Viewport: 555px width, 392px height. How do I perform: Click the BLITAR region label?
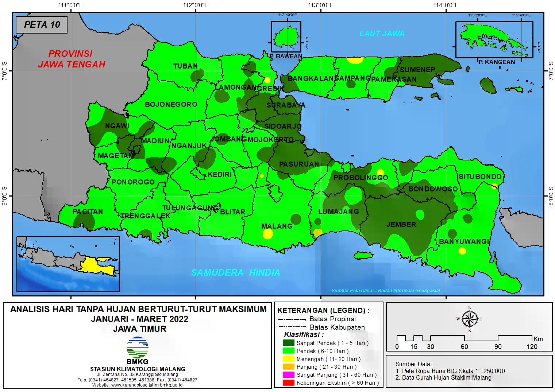[x=233, y=212]
